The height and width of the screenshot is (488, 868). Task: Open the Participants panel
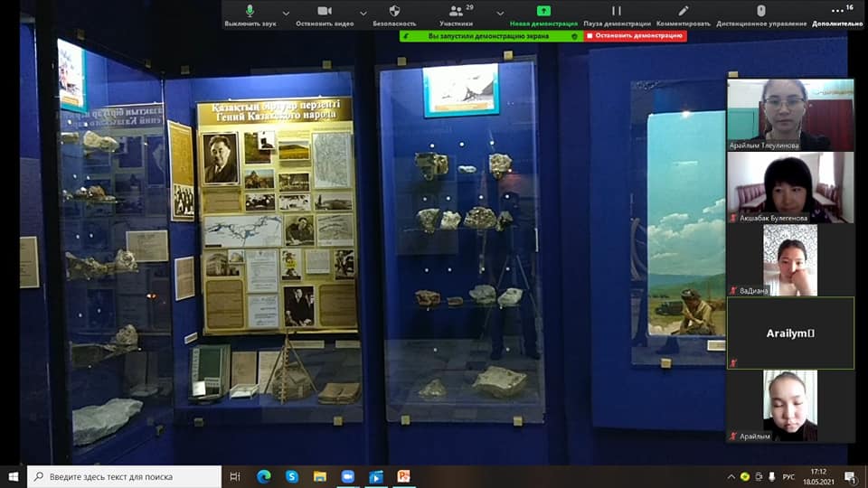pos(456,14)
